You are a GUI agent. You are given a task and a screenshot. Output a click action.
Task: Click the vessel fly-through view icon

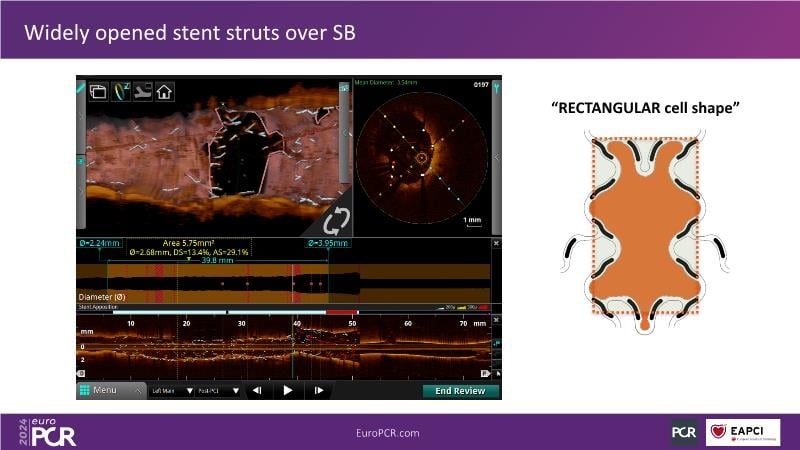(143, 90)
